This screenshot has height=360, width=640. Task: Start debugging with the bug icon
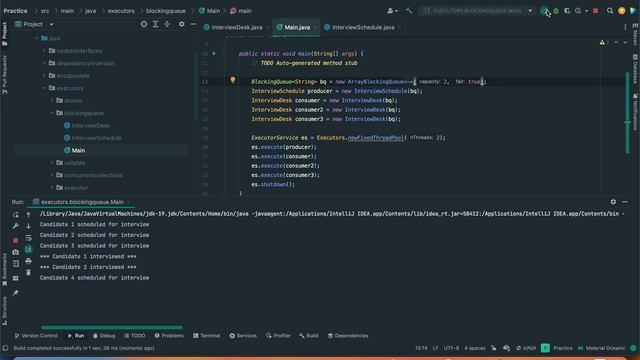coord(556,11)
